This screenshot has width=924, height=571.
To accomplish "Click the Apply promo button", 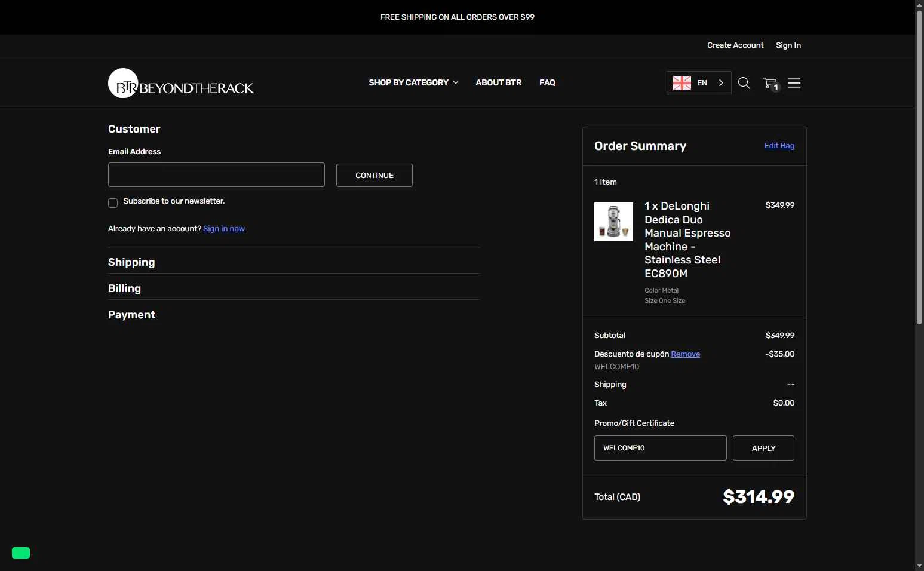I will [763, 448].
